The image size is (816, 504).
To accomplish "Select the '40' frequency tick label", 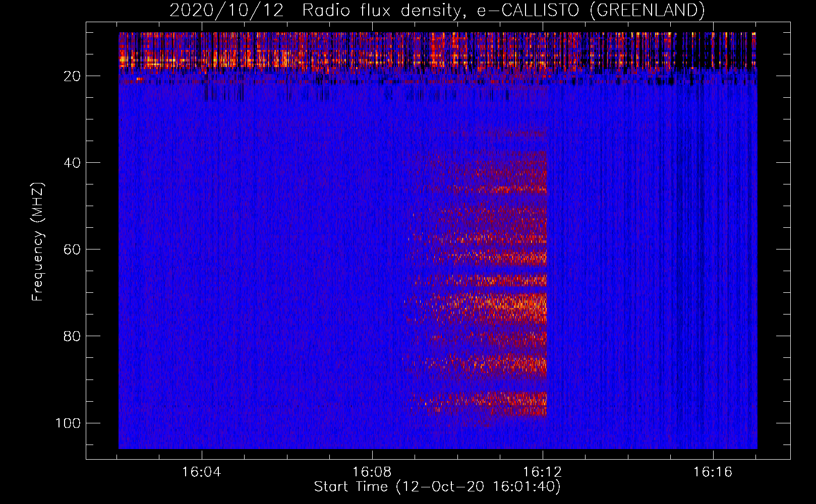I will (73, 163).
